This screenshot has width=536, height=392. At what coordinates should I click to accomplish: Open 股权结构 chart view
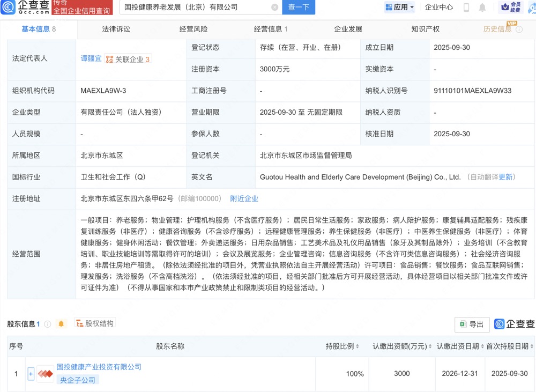(x=95, y=323)
